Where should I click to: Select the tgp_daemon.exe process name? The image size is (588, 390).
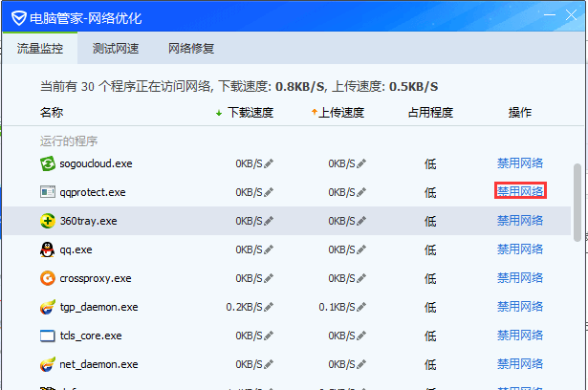click(99, 307)
